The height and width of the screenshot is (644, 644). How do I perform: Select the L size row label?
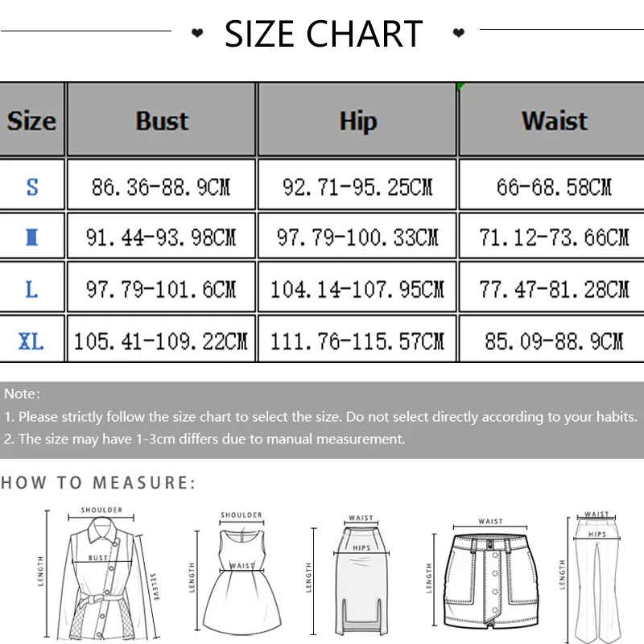[32, 289]
